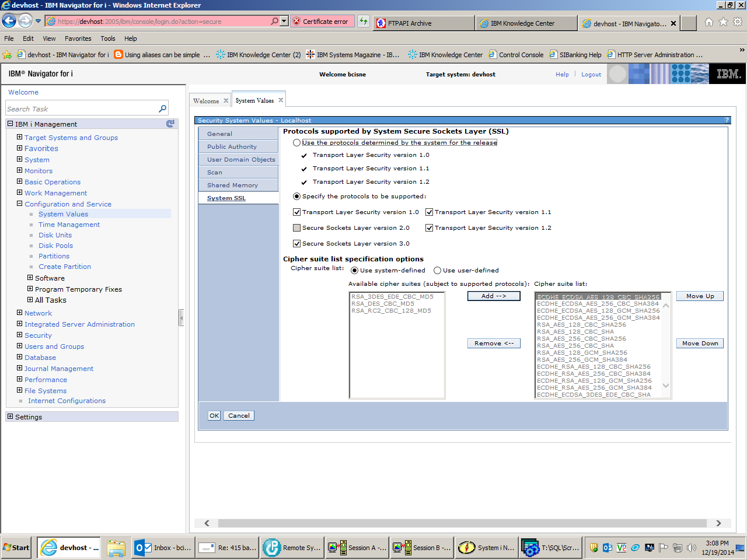This screenshot has height=560, width=747.
Task: Click the Move Up button
Action: 700,296
